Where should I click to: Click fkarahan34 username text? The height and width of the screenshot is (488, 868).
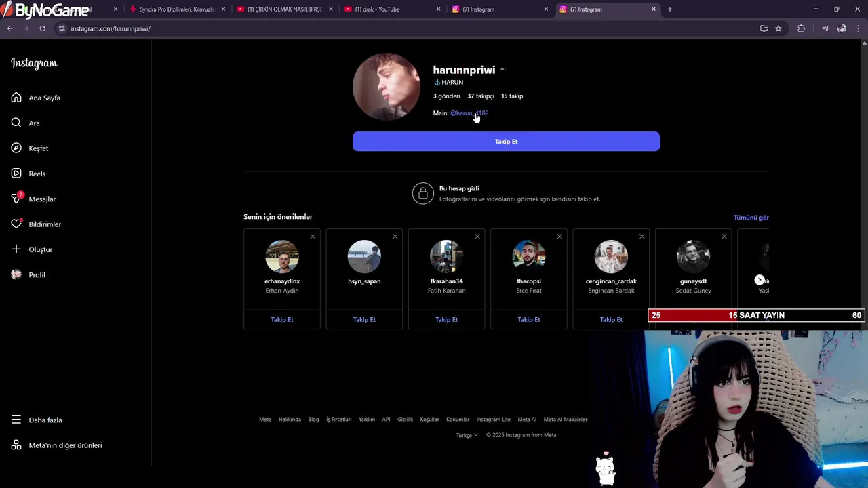446,281
